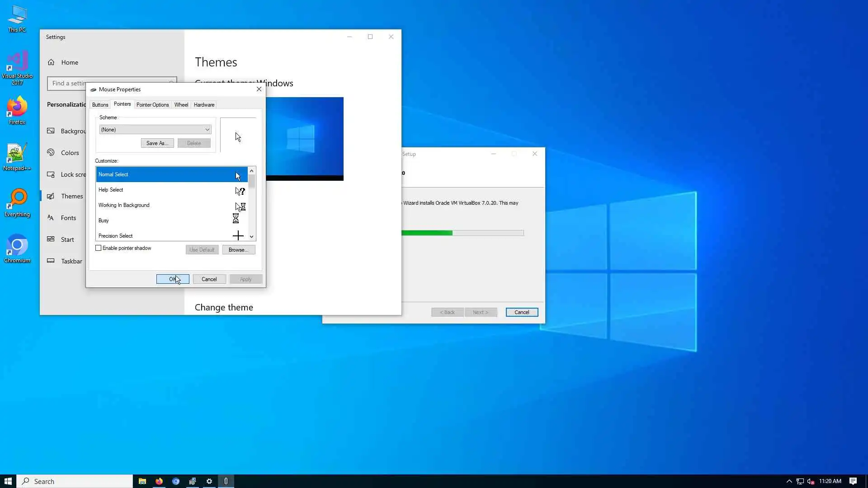Enable pointer shadow checkbox
Viewport: 868px width, 488px height.
coord(99,248)
